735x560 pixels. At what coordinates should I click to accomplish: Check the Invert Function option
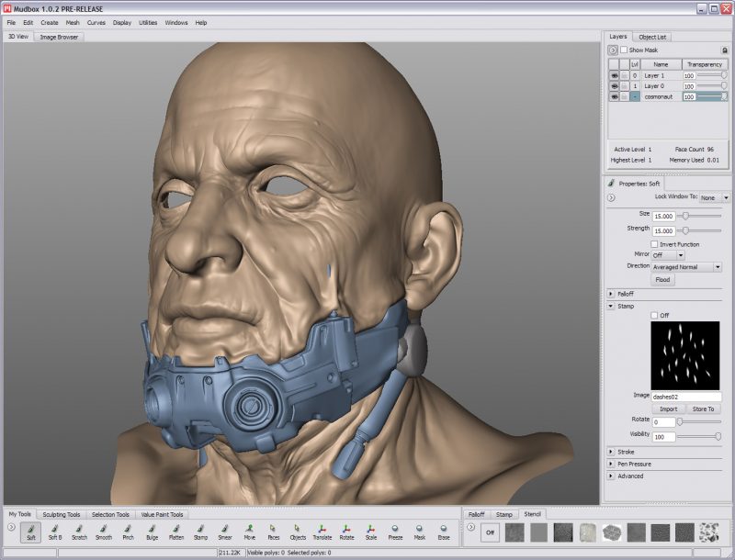654,244
